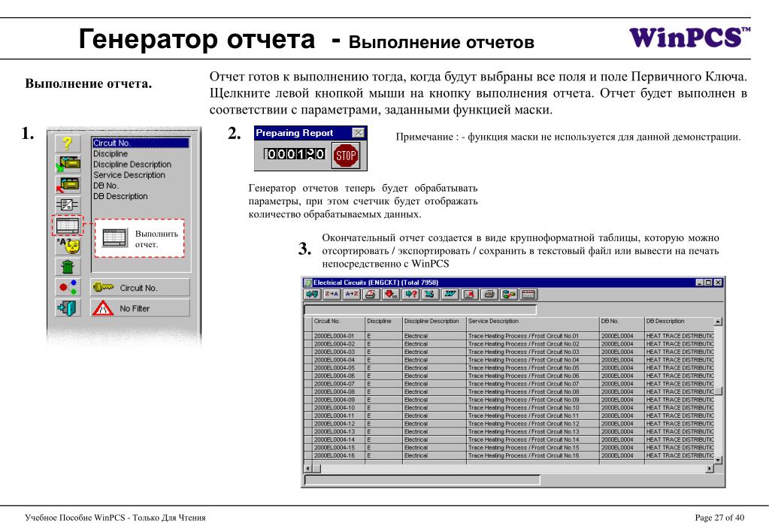Click the vertical scrollbar down arrow in report

click(719, 460)
